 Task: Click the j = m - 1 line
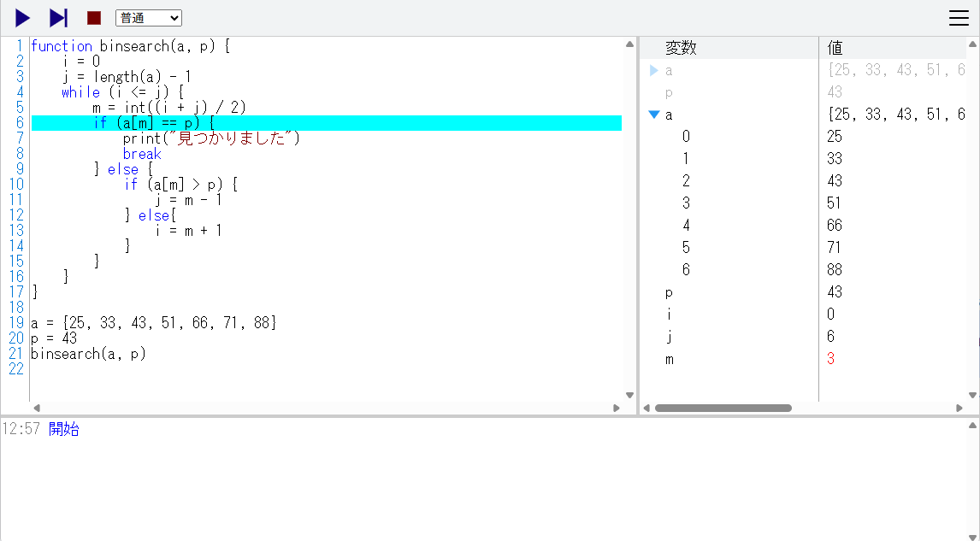pos(188,200)
